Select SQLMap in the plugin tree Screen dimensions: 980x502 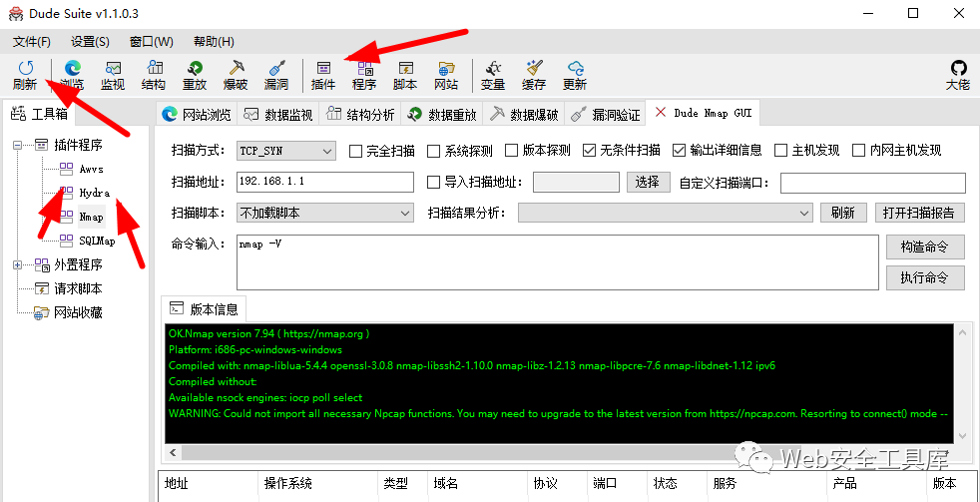[x=97, y=241]
